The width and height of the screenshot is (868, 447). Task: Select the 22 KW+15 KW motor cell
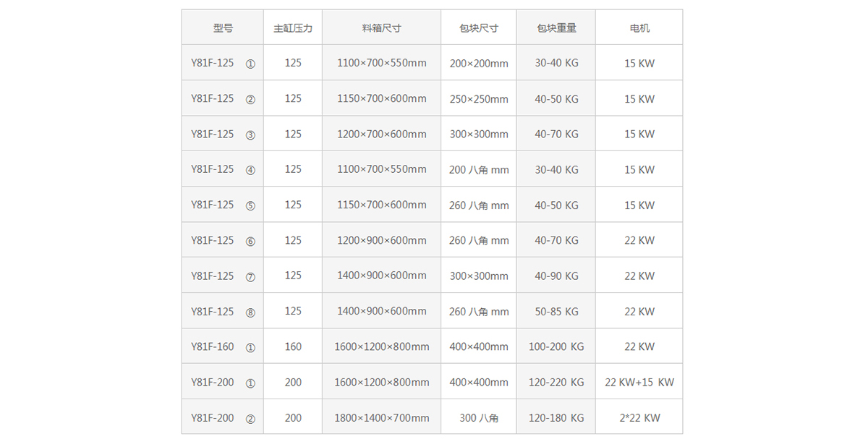[x=639, y=382]
